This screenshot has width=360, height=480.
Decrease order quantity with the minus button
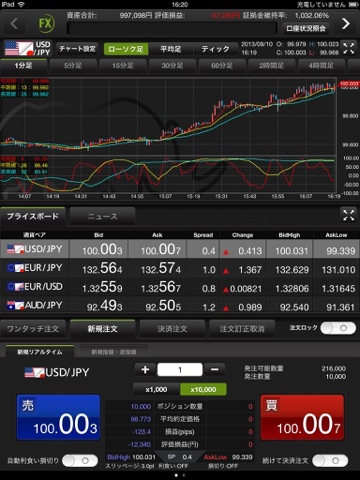(x=215, y=370)
